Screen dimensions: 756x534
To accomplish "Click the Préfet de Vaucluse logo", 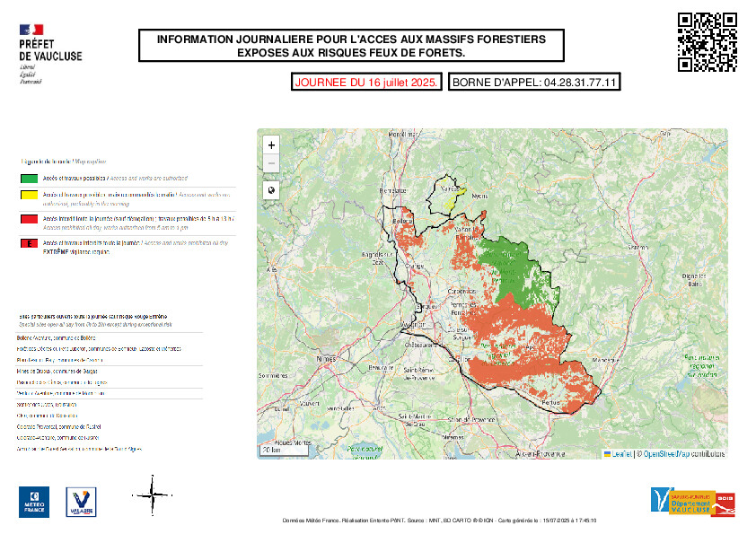I will (x=50, y=54).
